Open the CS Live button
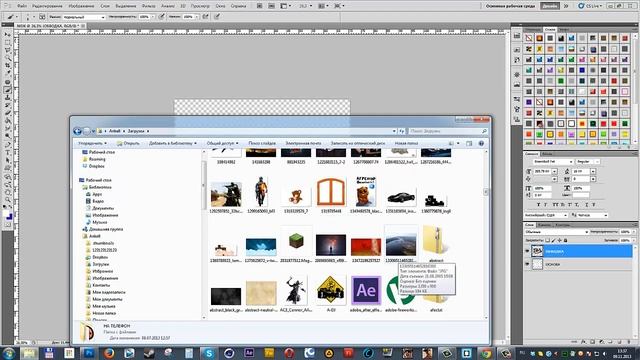Screen dimensions: 640x360 pos(590,6)
